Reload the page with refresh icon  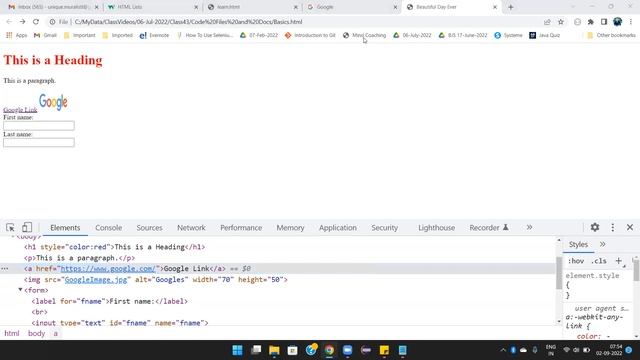[36, 22]
